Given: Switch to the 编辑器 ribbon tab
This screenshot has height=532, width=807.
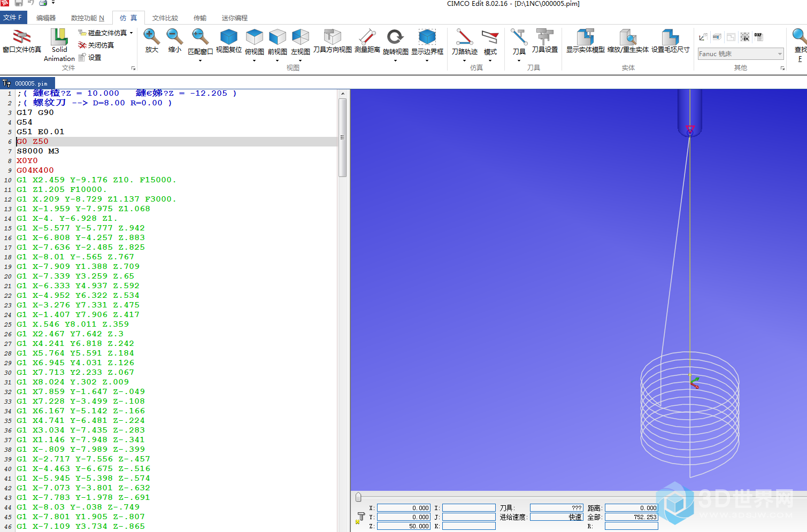Looking at the screenshot, I should [x=46, y=18].
